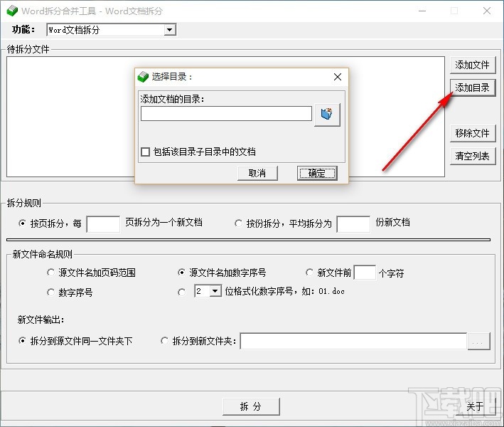Click the 选择目录 dialog title icon

143,77
